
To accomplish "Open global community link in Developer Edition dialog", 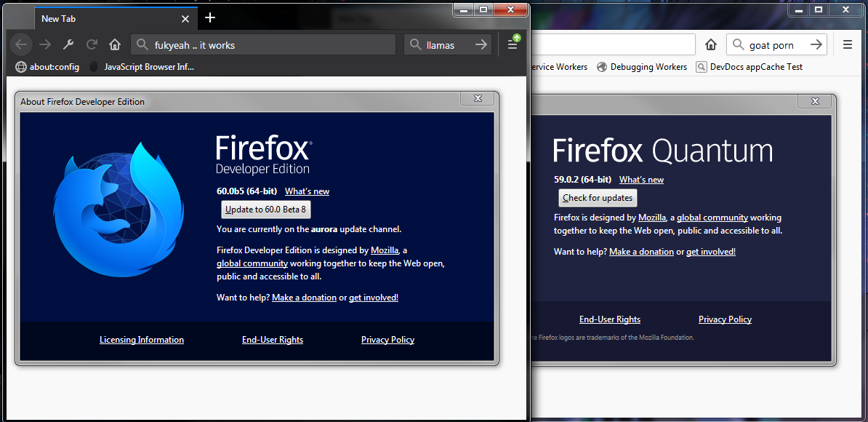I will pos(252,263).
